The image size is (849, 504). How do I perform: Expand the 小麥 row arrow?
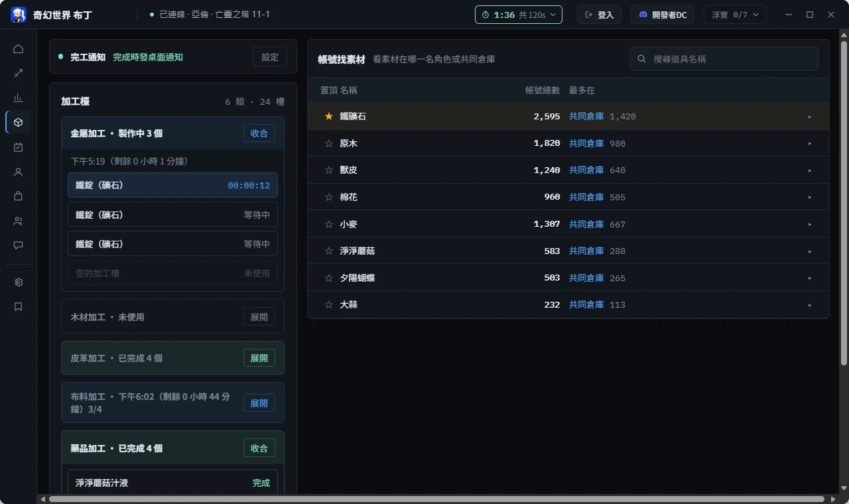point(810,225)
